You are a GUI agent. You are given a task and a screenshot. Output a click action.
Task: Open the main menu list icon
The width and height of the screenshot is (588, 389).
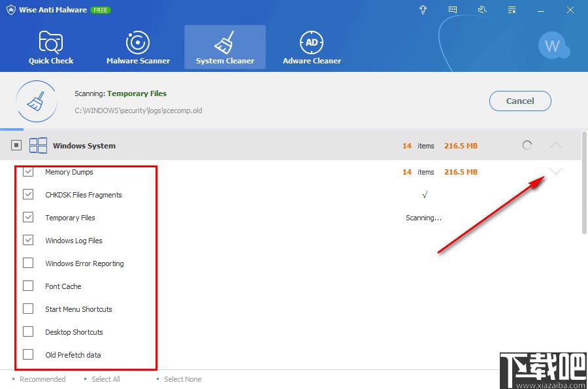click(x=512, y=10)
